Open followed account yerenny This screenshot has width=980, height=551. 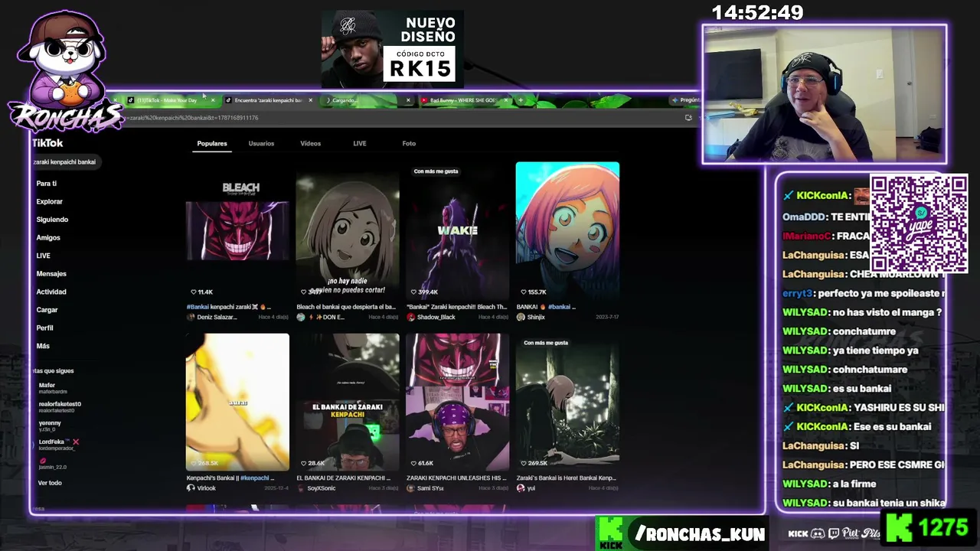50,425
